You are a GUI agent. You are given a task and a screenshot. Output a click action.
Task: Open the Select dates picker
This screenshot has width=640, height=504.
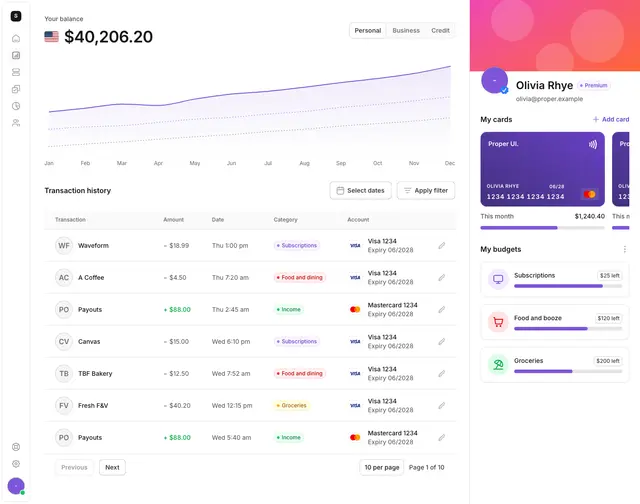360,191
